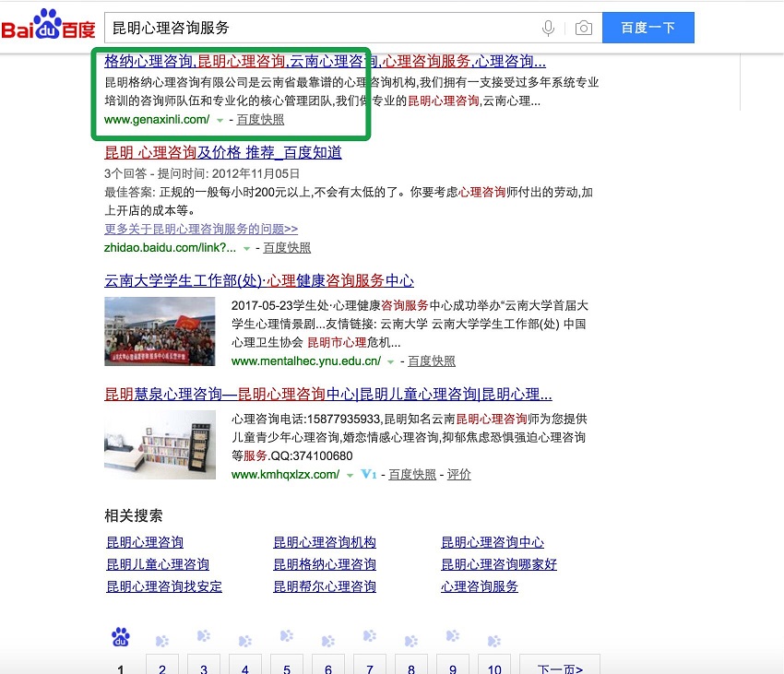
Task: Go to results page 6
Action: point(328,665)
